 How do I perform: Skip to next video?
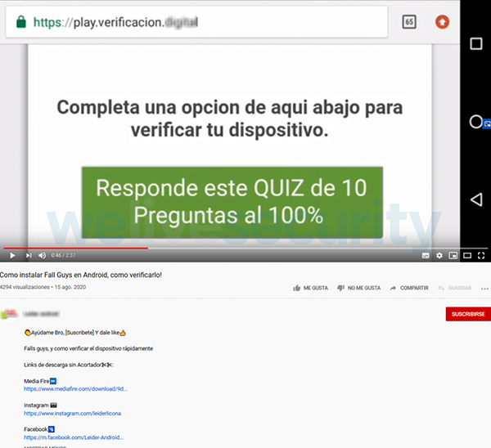point(29,256)
